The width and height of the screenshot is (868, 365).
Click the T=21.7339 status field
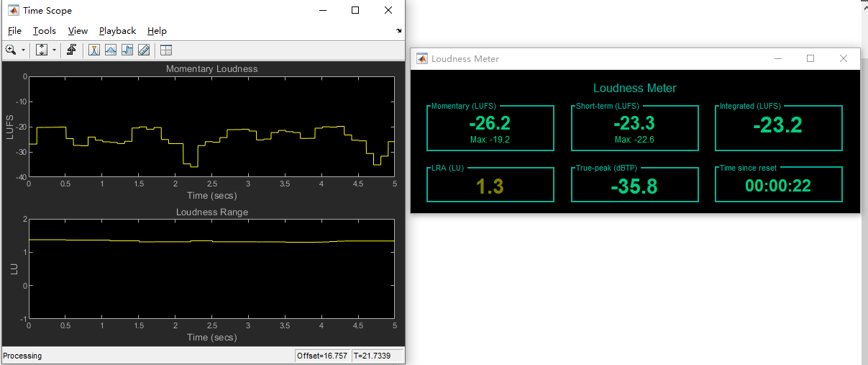click(x=377, y=356)
